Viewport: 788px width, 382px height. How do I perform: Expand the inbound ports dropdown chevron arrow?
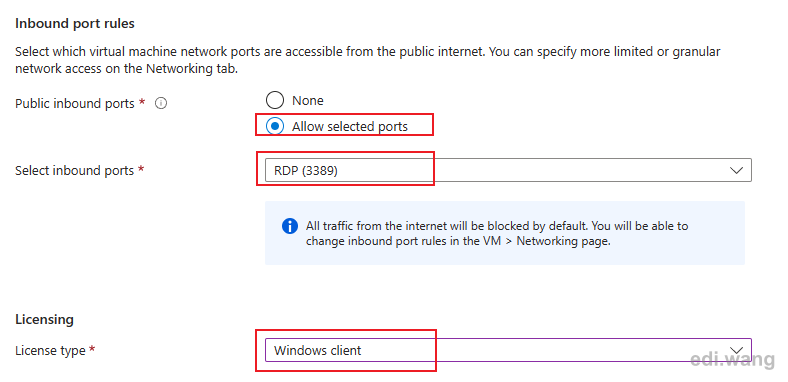736,170
